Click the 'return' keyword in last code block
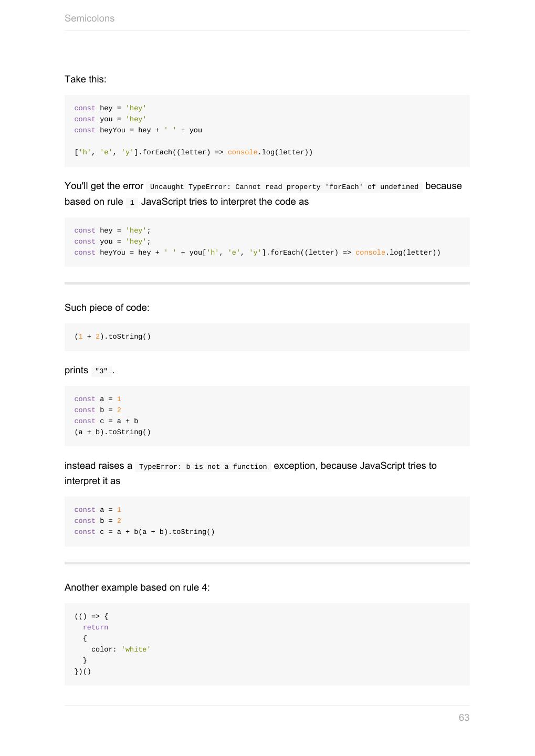This screenshot has width=535, height=756. [96, 627]
